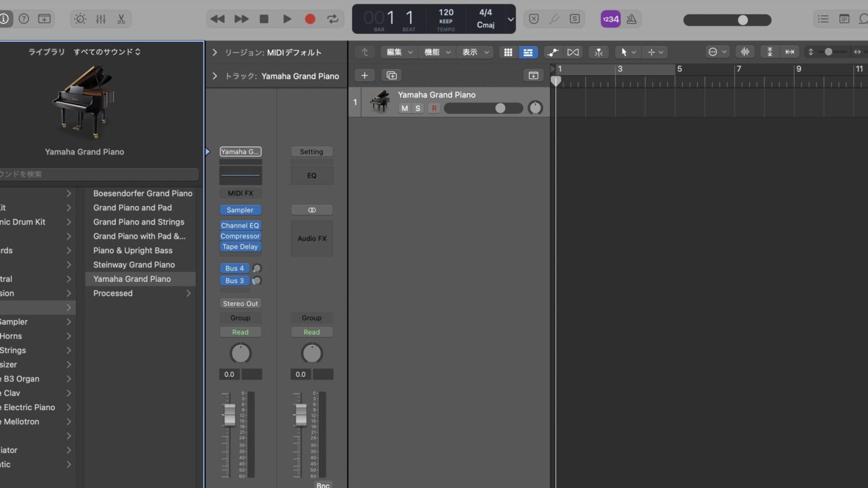Click the duplicate track icon
868x488 pixels.
[x=391, y=75]
